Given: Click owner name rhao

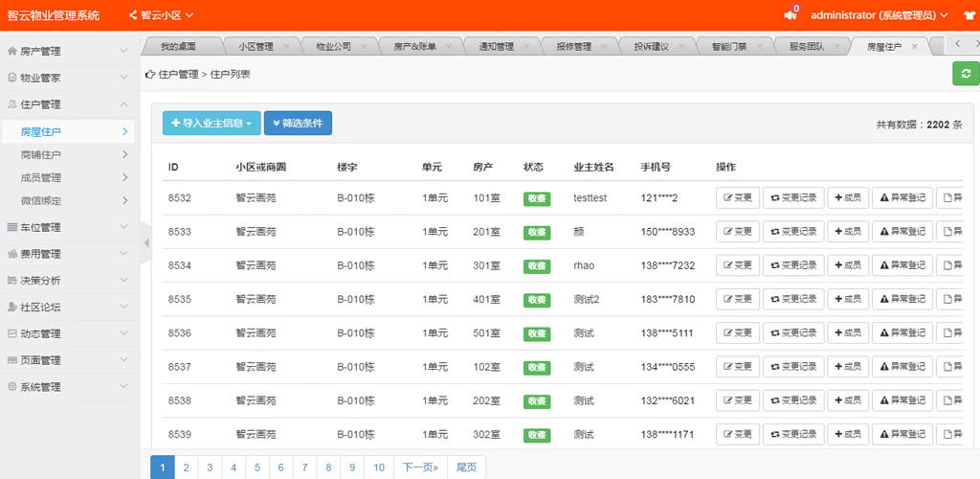Looking at the screenshot, I should pyautogui.click(x=584, y=265).
